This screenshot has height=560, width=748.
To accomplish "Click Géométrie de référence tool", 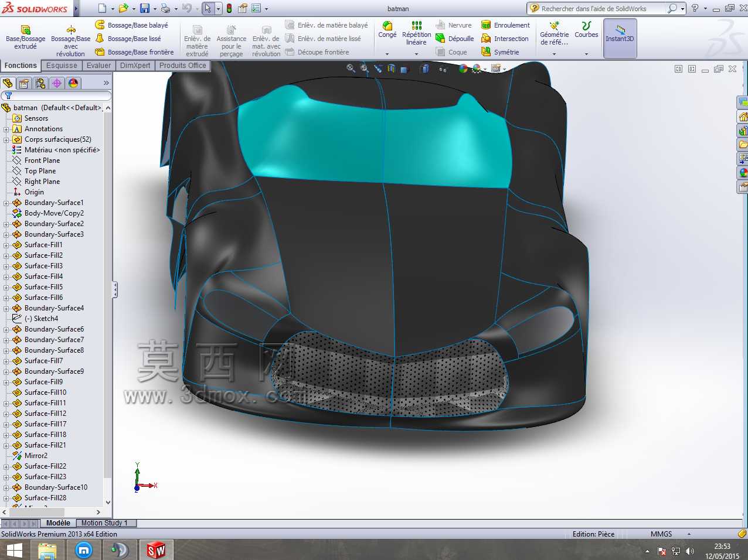I will 554,33.
